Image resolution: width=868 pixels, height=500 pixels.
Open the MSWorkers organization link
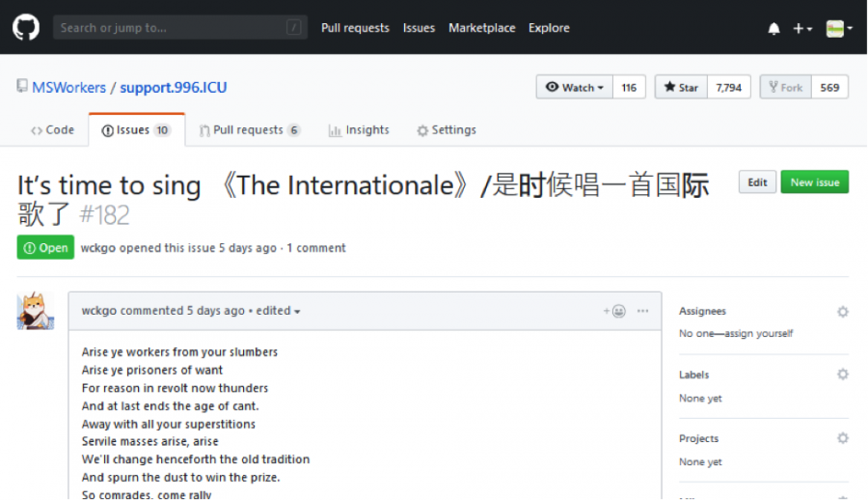click(68, 88)
